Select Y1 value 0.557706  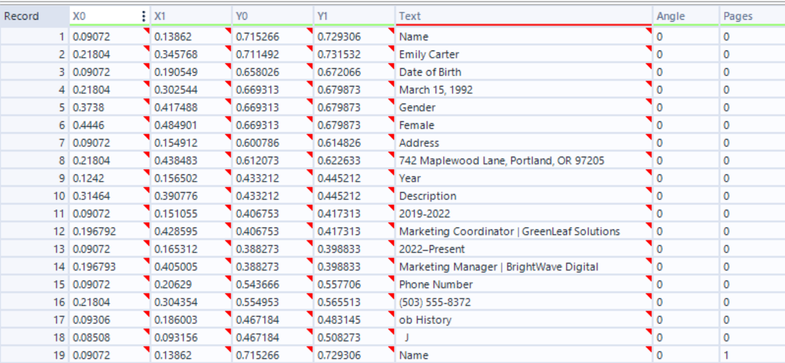[354, 284]
